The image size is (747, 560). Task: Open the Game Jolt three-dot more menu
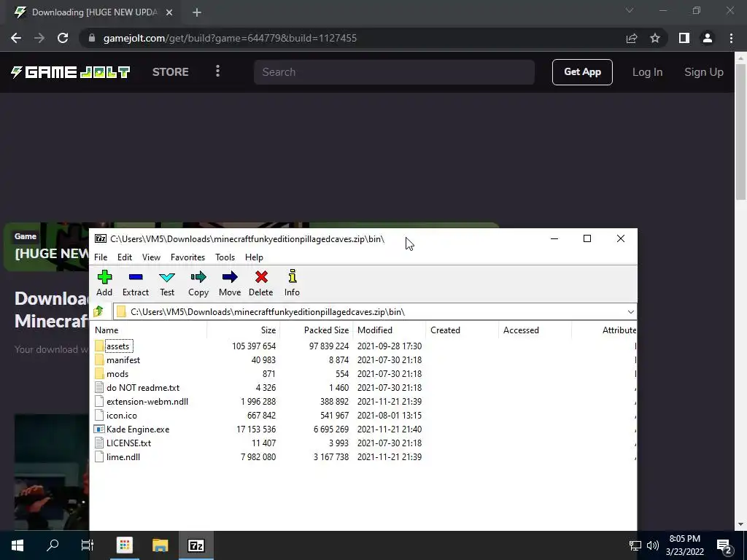217,71
